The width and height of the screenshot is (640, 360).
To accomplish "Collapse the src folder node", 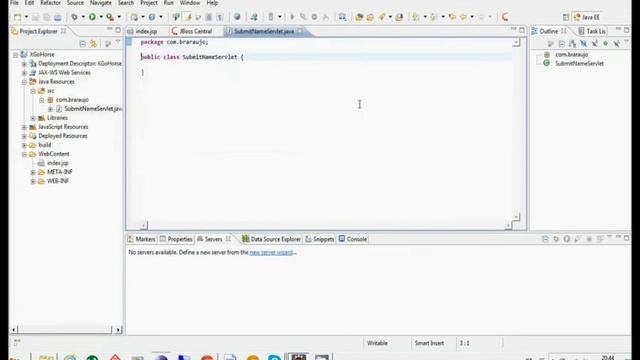I will [x=33, y=91].
